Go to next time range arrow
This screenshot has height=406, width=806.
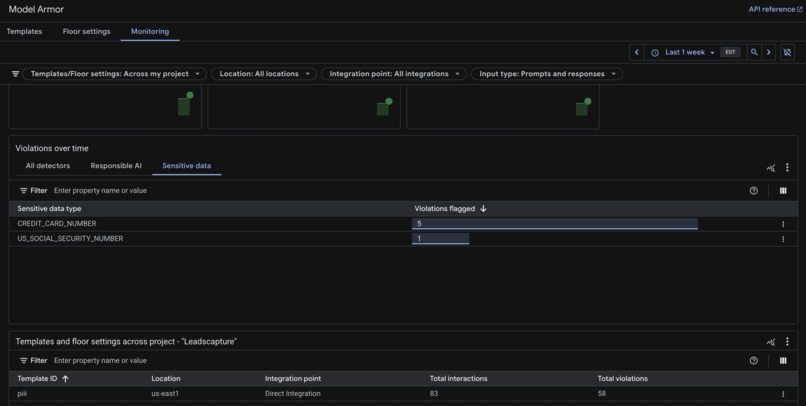coord(768,52)
